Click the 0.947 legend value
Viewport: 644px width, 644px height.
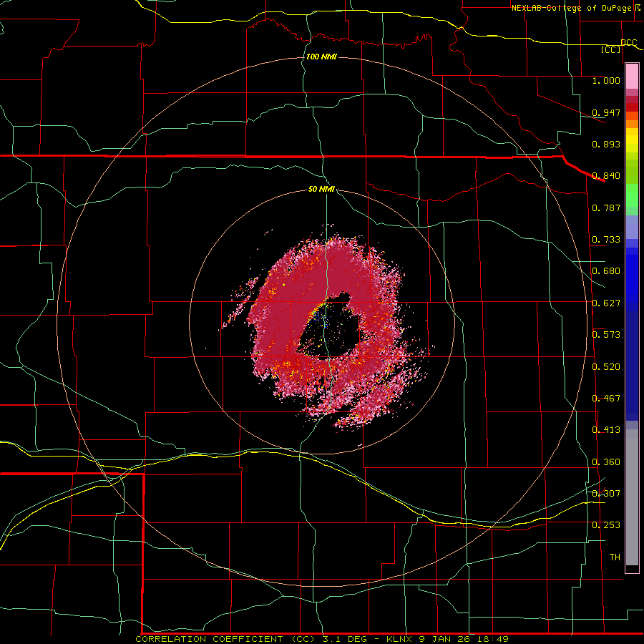coord(606,112)
